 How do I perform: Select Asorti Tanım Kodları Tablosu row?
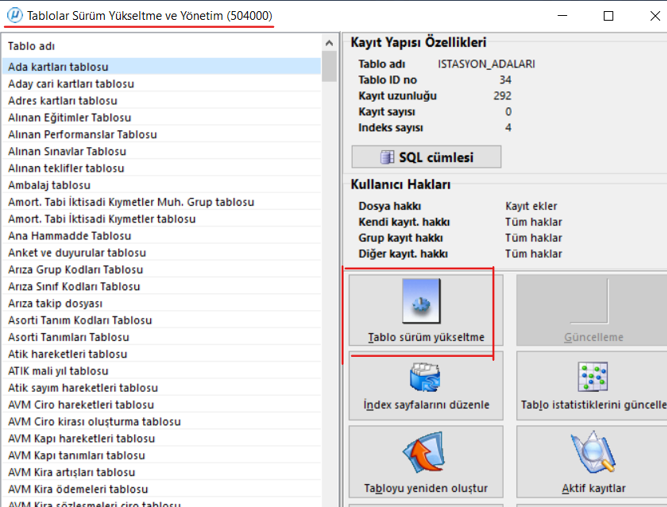pos(162,320)
